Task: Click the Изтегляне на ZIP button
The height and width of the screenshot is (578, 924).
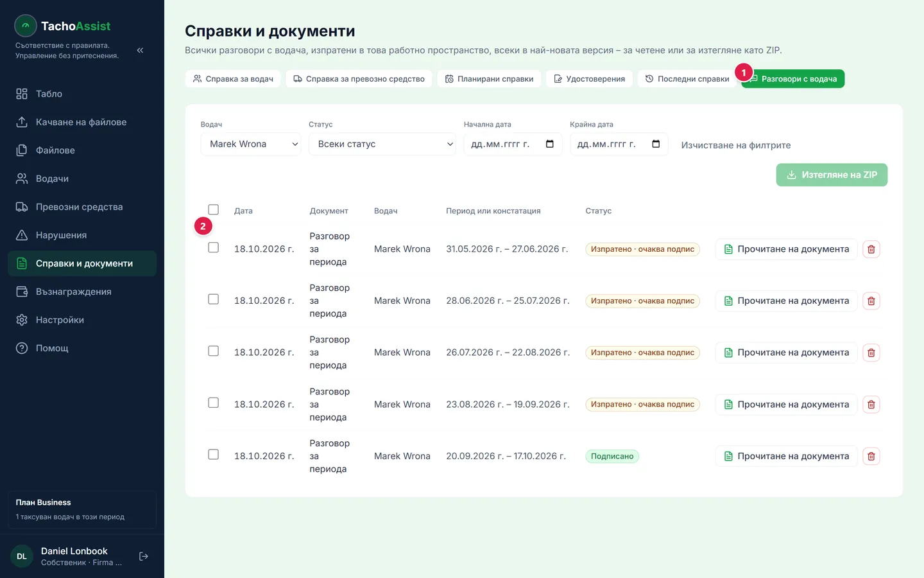Action: click(832, 175)
